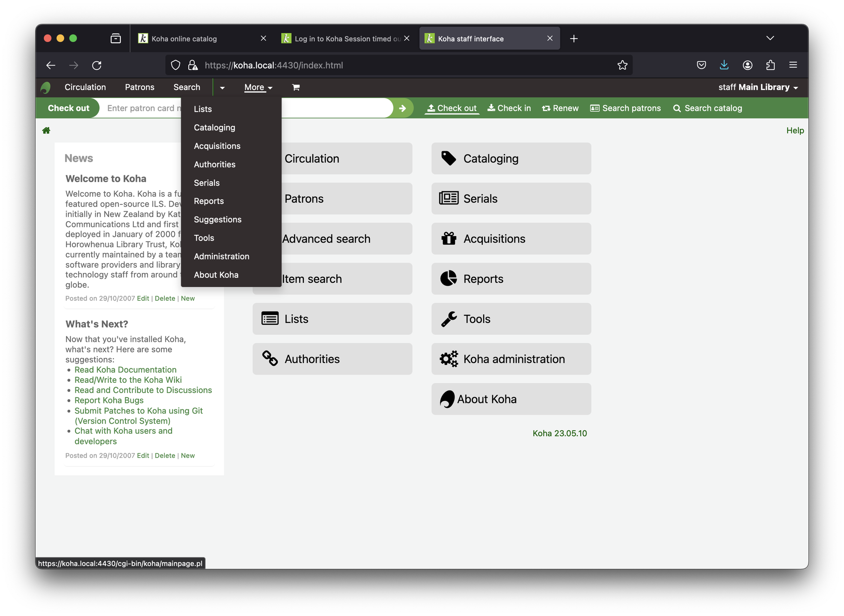The height and width of the screenshot is (616, 844).
Task: Choose Administration in the More menu
Action: click(x=221, y=256)
